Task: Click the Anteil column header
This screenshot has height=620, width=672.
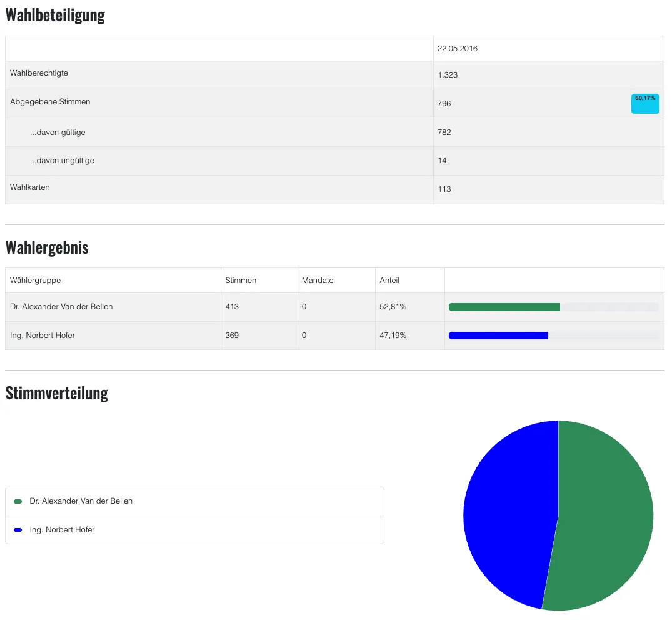Action: point(389,280)
